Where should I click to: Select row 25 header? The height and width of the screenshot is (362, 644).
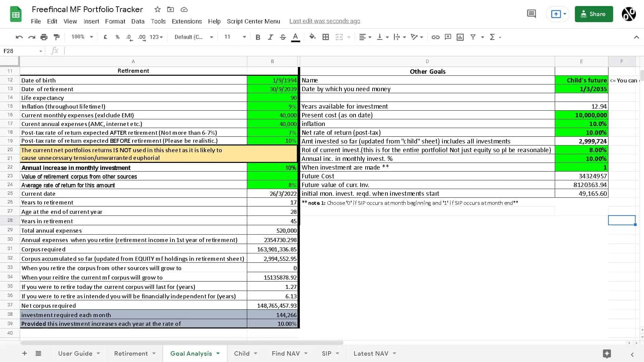10,193
